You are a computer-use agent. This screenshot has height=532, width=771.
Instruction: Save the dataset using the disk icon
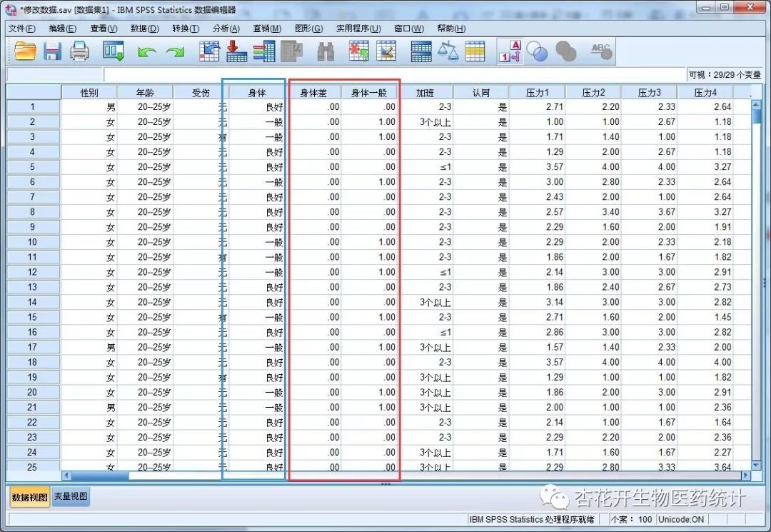53,51
